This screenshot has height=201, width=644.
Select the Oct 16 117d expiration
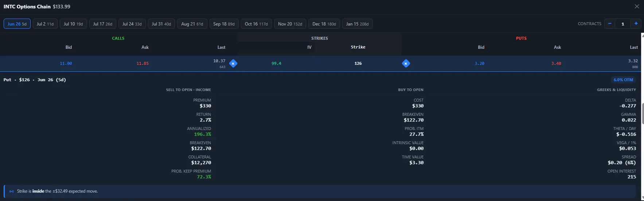256,24
